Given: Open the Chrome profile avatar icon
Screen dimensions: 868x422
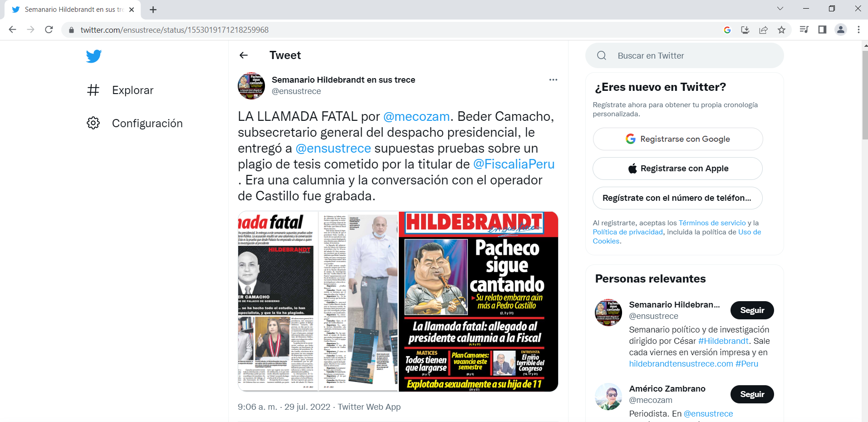Looking at the screenshot, I should pyautogui.click(x=841, y=30).
